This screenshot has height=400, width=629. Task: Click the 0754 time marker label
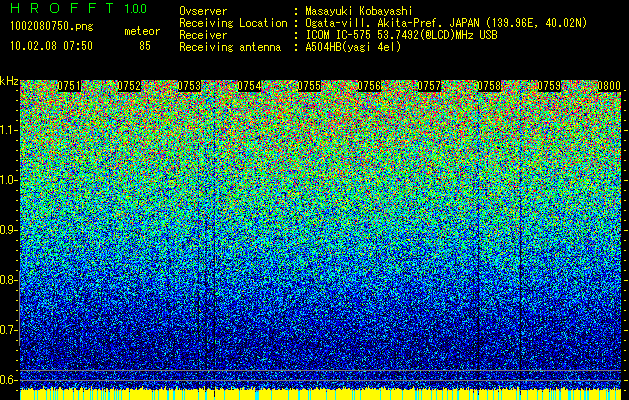pos(249,86)
